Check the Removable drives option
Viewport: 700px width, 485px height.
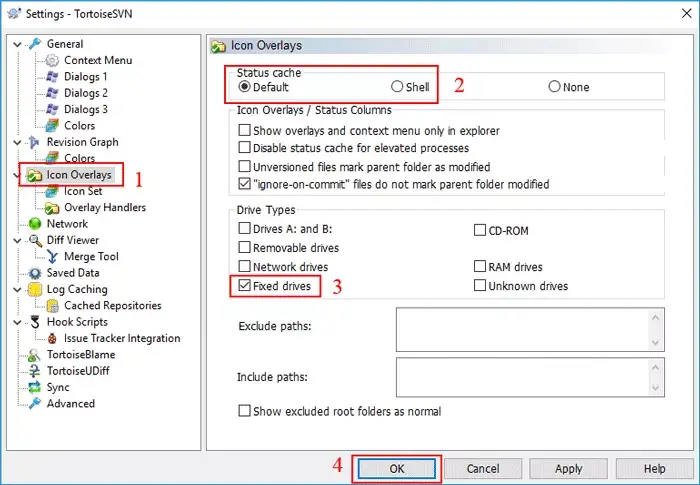244,247
